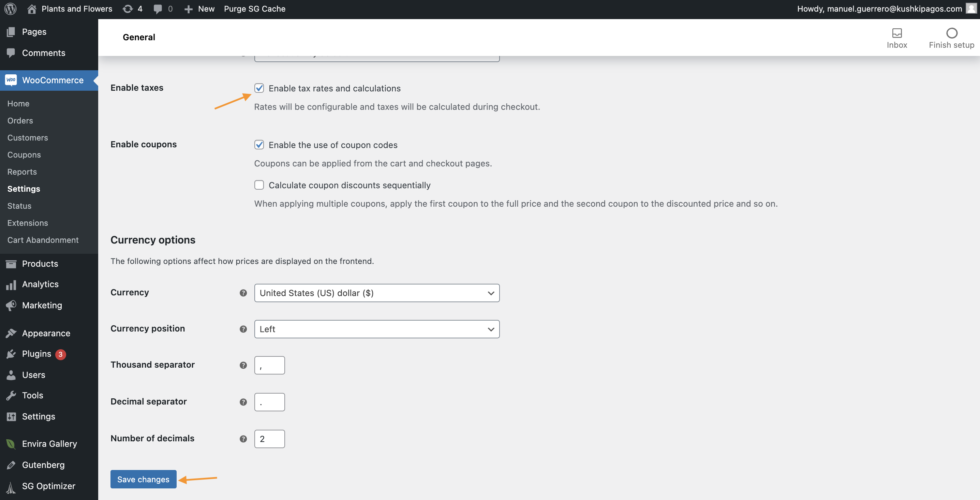The image size is (980, 500).
Task: Click the updates refresh icon in admin bar
Action: pos(128,9)
